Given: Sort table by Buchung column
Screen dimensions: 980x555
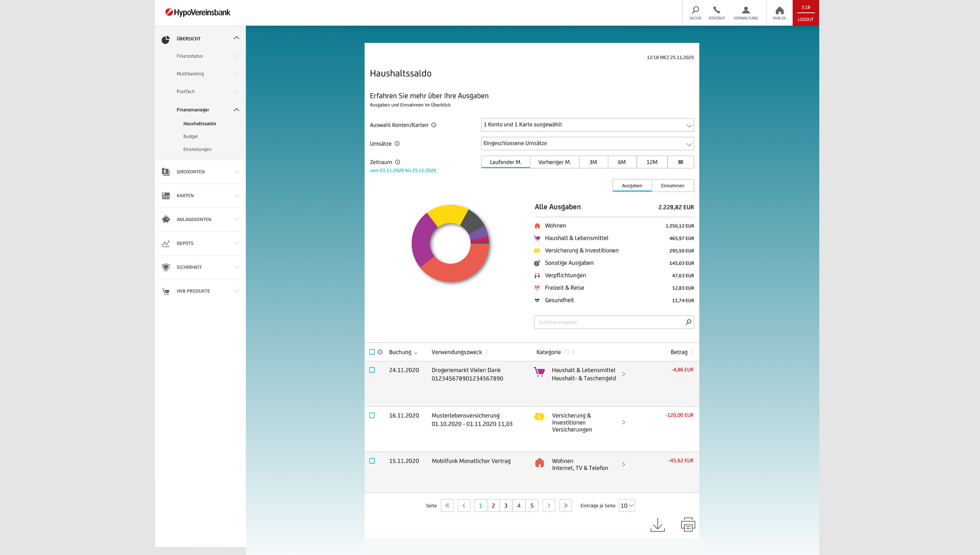Looking at the screenshot, I should (403, 352).
